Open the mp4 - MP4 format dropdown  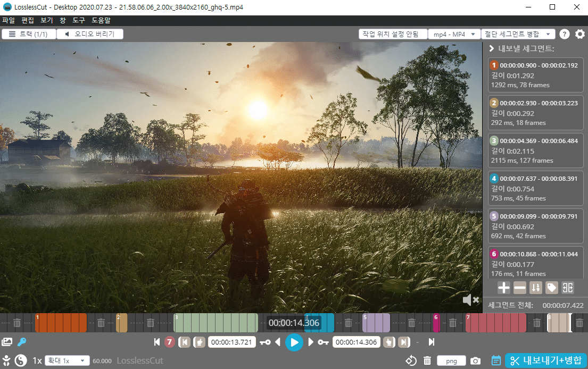tap(454, 34)
